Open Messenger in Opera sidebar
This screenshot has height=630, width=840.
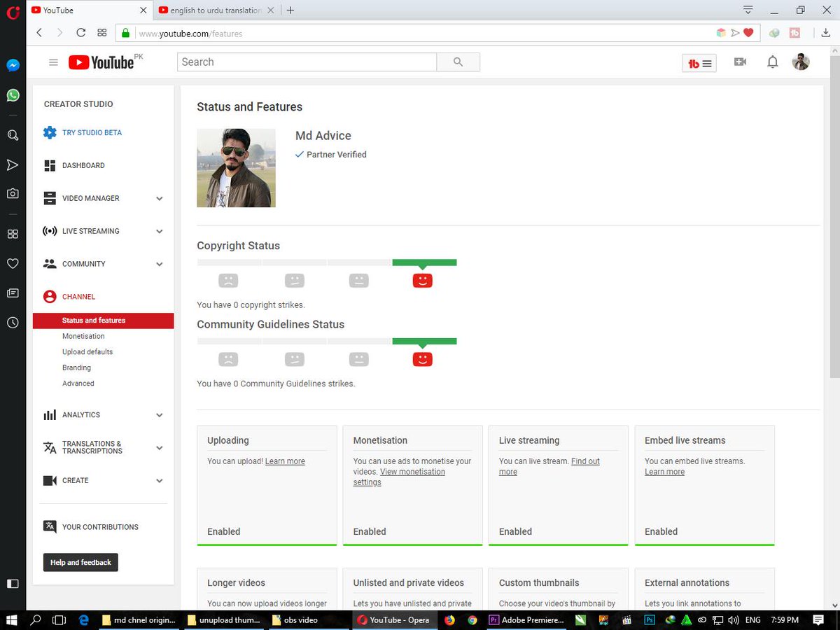(13, 65)
